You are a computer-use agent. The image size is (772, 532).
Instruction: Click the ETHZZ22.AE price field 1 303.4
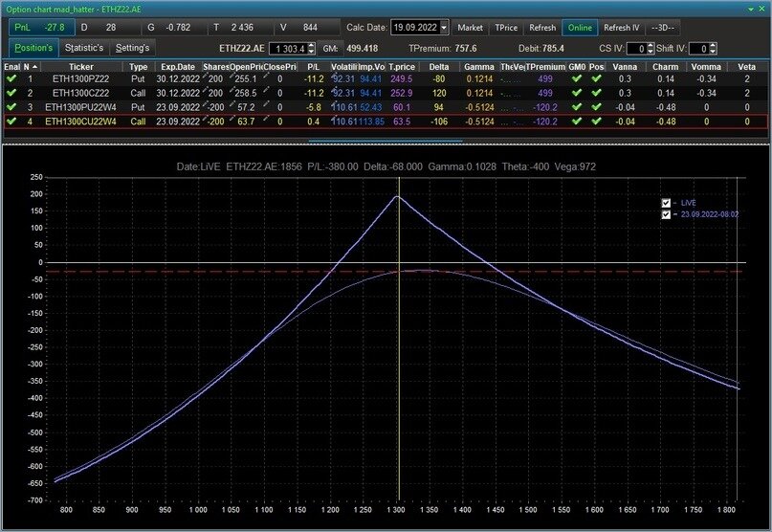tap(289, 48)
